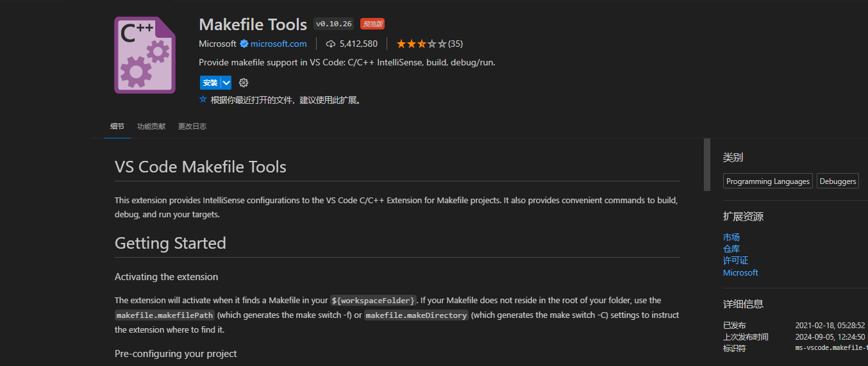
Task: Click the 详细信息 section heading
Action: (744, 304)
